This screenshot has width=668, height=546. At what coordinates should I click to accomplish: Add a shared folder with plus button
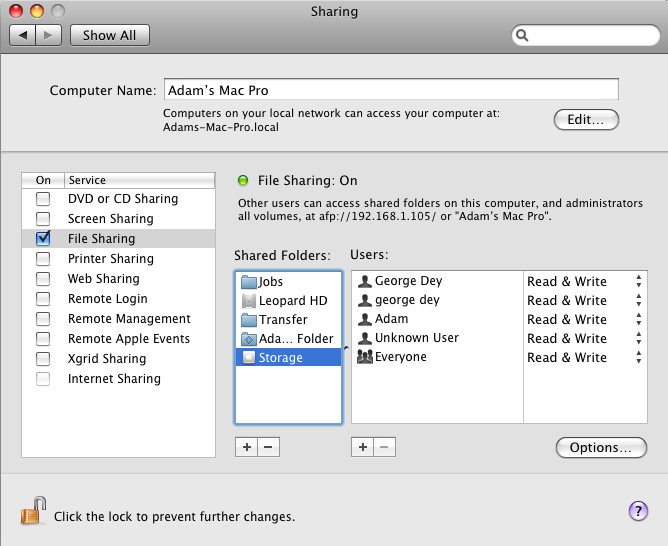pos(246,447)
